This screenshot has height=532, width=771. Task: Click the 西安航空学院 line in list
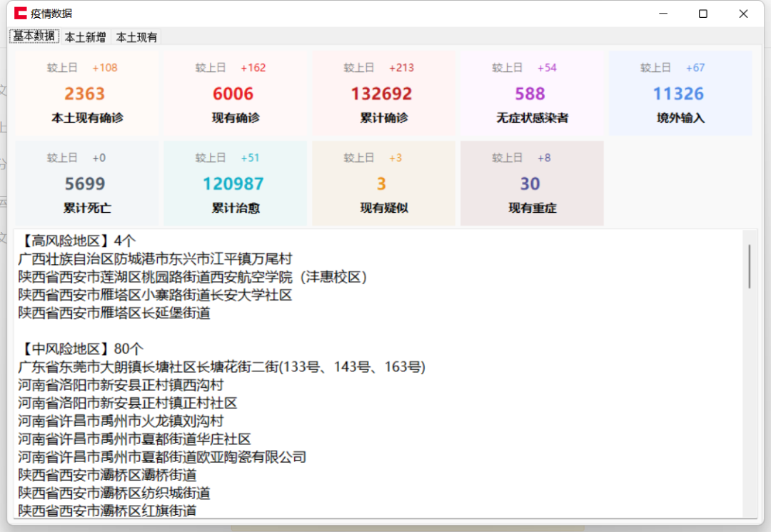point(192,277)
